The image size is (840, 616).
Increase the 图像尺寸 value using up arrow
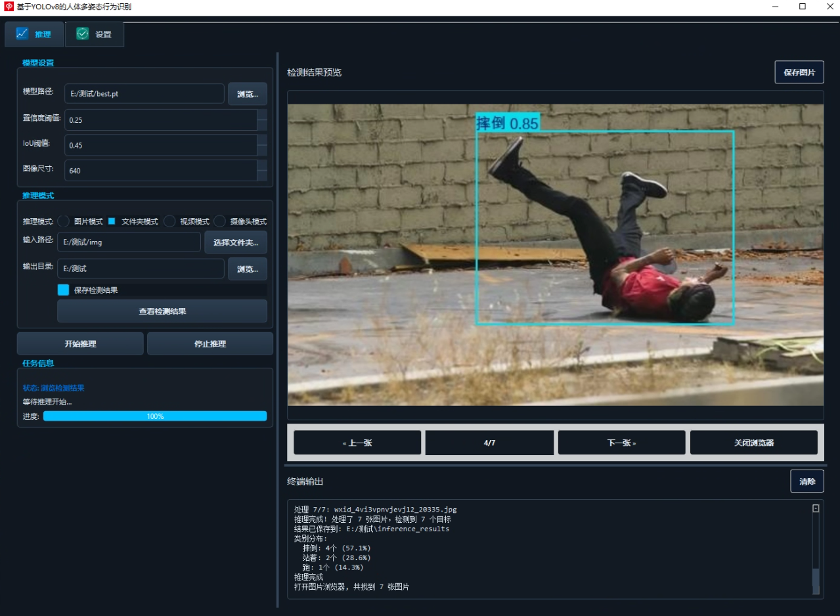point(262,165)
